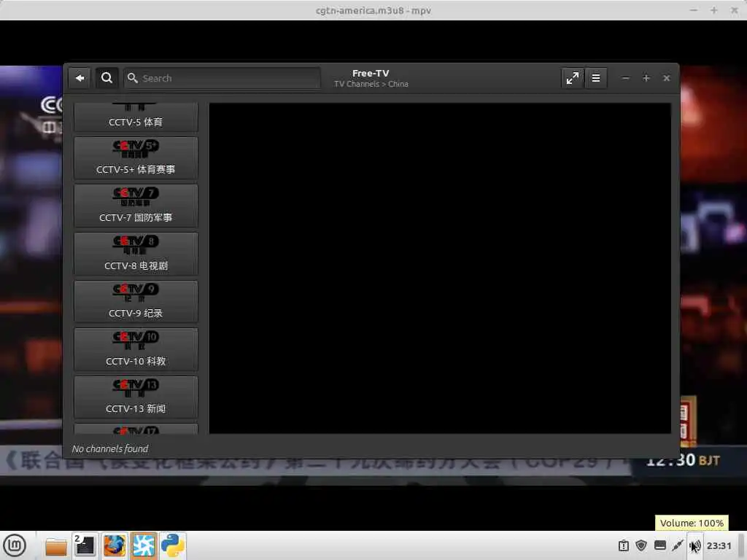Choose the CCTV-9 纪录 channel
This screenshot has height=560, width=747.
tap(136, 301)
